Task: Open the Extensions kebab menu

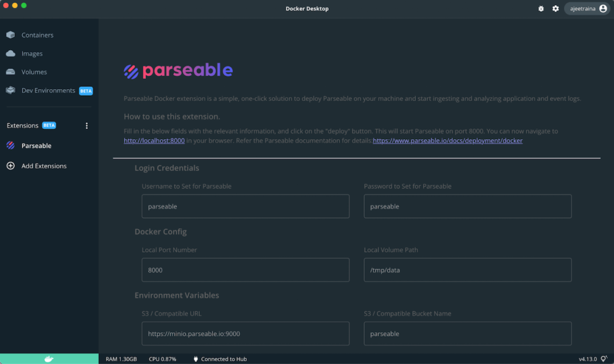Action: click(86, 125)
